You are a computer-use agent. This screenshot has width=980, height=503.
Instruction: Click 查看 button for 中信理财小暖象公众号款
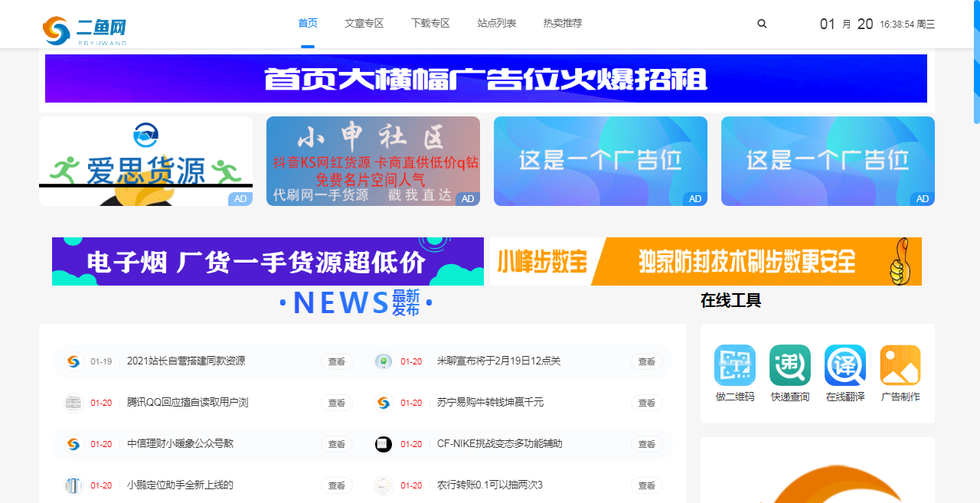(337, 444)
